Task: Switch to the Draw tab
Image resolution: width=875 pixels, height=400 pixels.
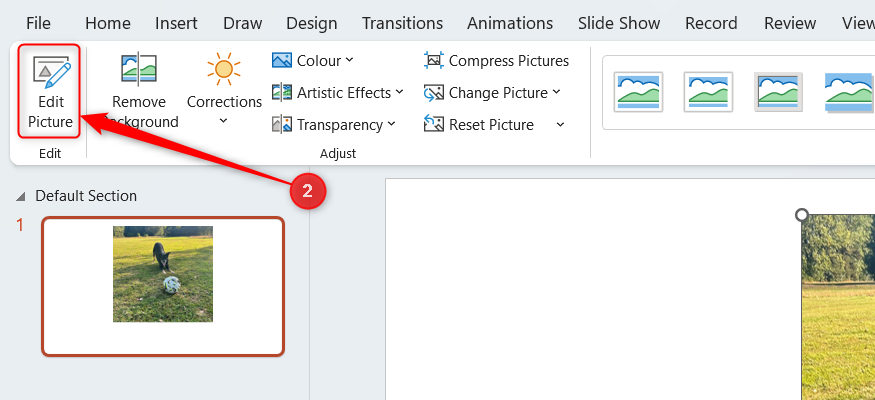Action: (x=243, y=23)
